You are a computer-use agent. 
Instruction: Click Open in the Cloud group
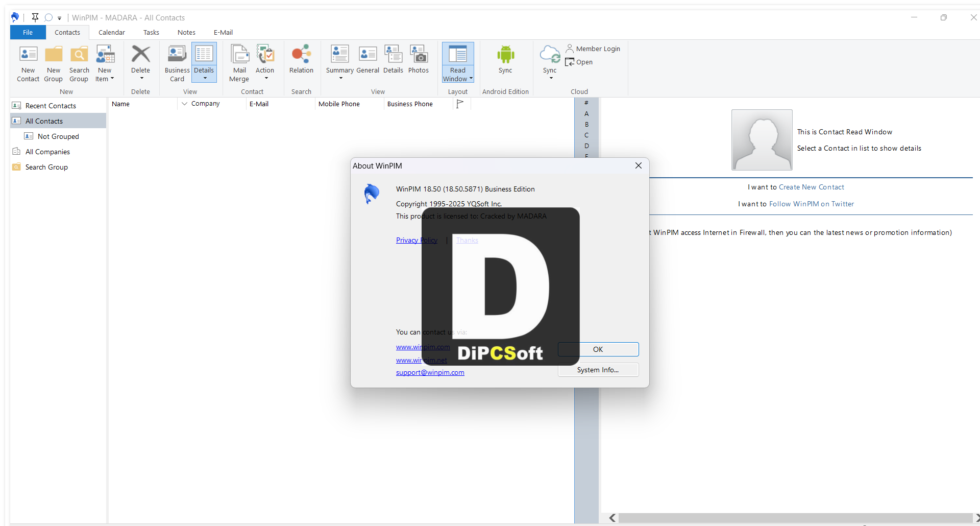click(x=579, y=62)
